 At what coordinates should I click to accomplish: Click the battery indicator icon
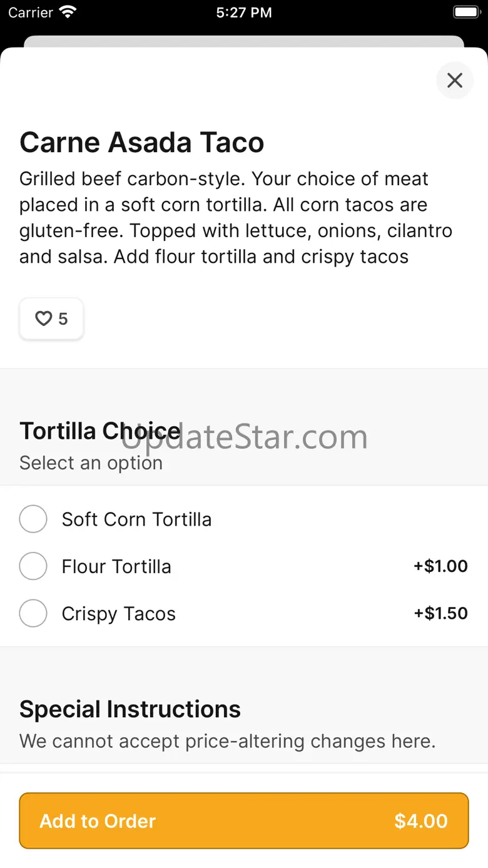click(465, 12)
